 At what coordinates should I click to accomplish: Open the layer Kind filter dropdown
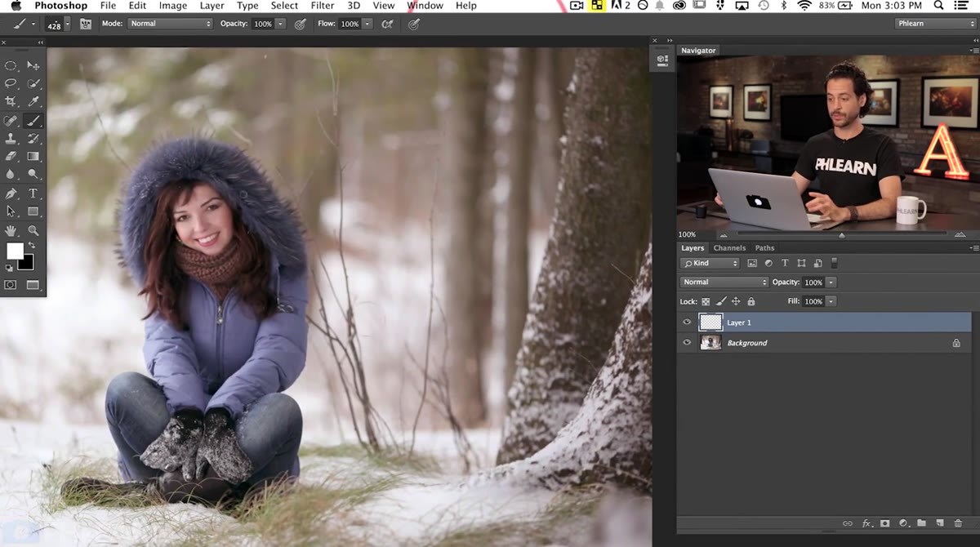tap(710, 263)
